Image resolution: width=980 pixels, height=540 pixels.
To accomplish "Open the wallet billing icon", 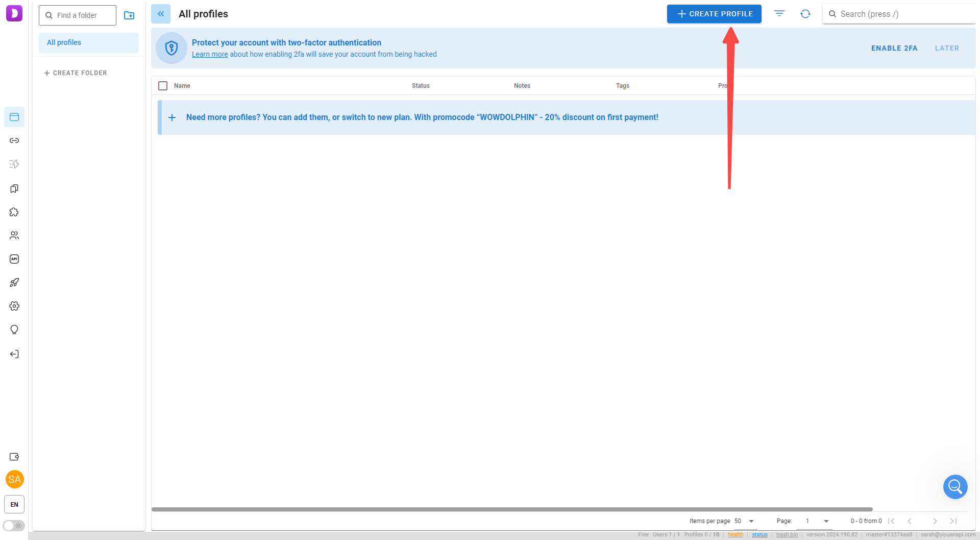I will (14, 457).
